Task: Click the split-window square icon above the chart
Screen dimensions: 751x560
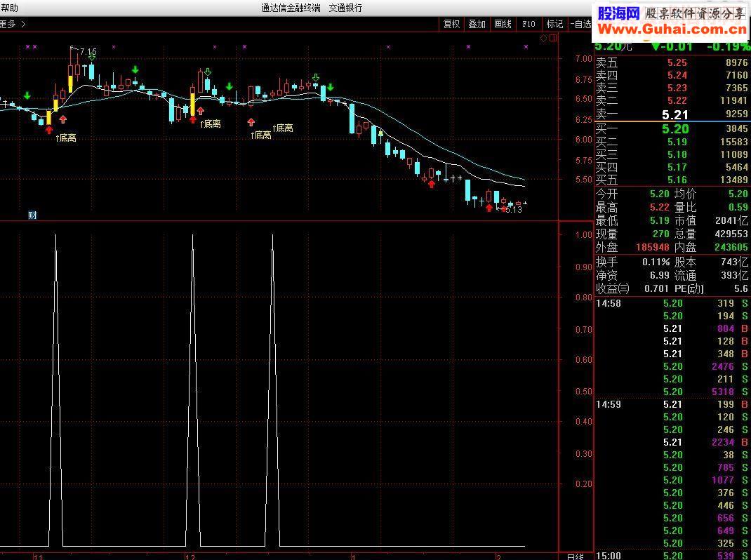Action: click(553, 39)
